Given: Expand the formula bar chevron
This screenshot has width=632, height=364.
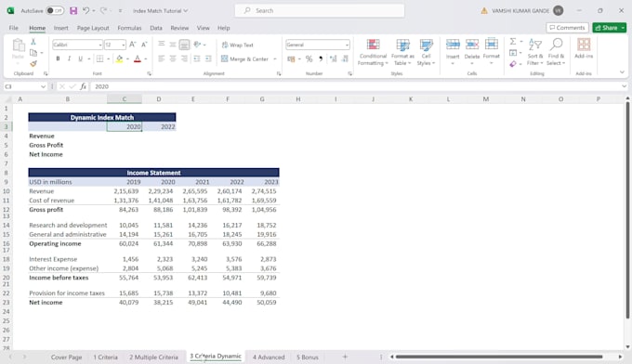Looking at the screenshot, I should click(624, 86).
